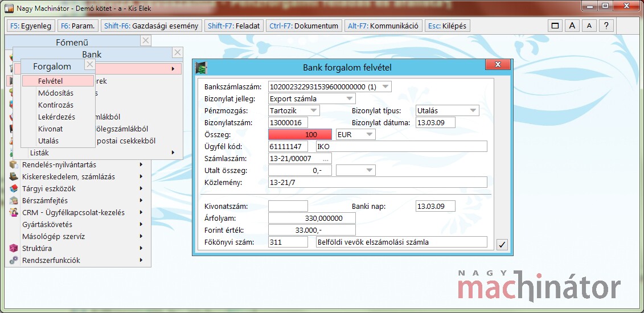
Task: Open the Bizonylat típus Utalás dropdown
Action: [473, 111]
